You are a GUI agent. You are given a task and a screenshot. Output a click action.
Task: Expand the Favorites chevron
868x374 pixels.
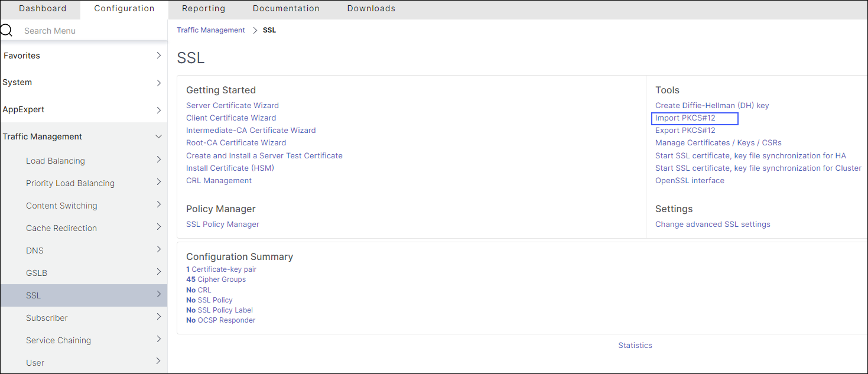click(158, 56)
